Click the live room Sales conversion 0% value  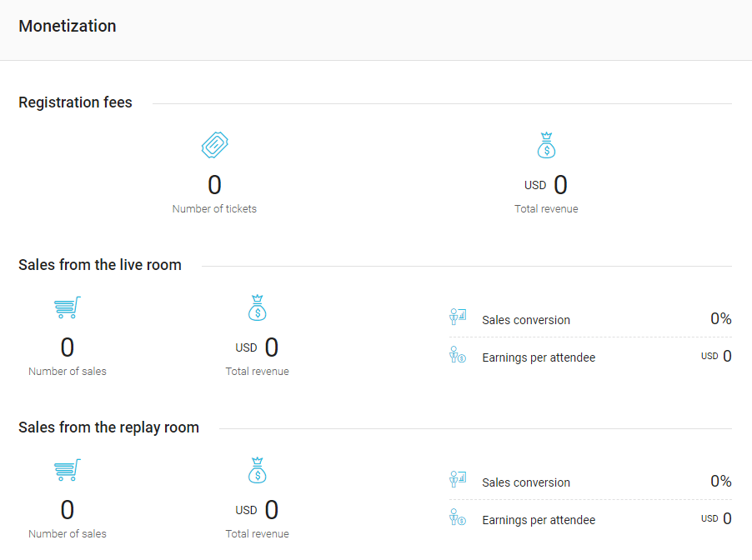[x=721, y=319]
